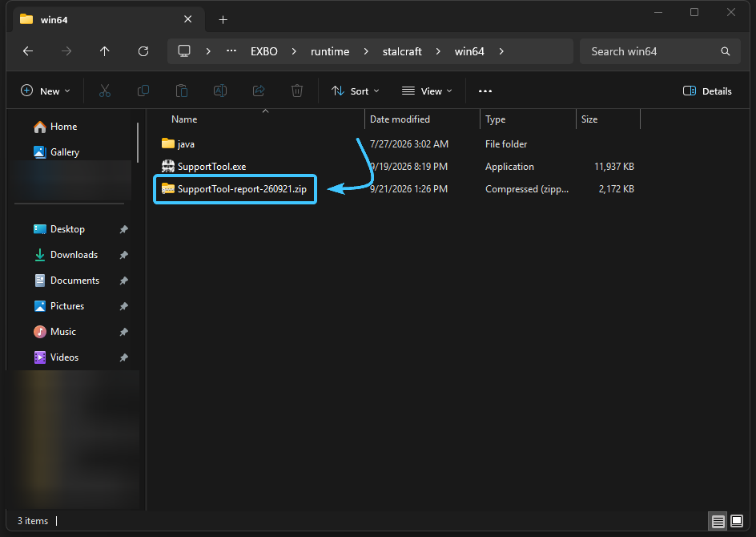Sort by the Size column header
756x537 pixels.
[589, 119]
